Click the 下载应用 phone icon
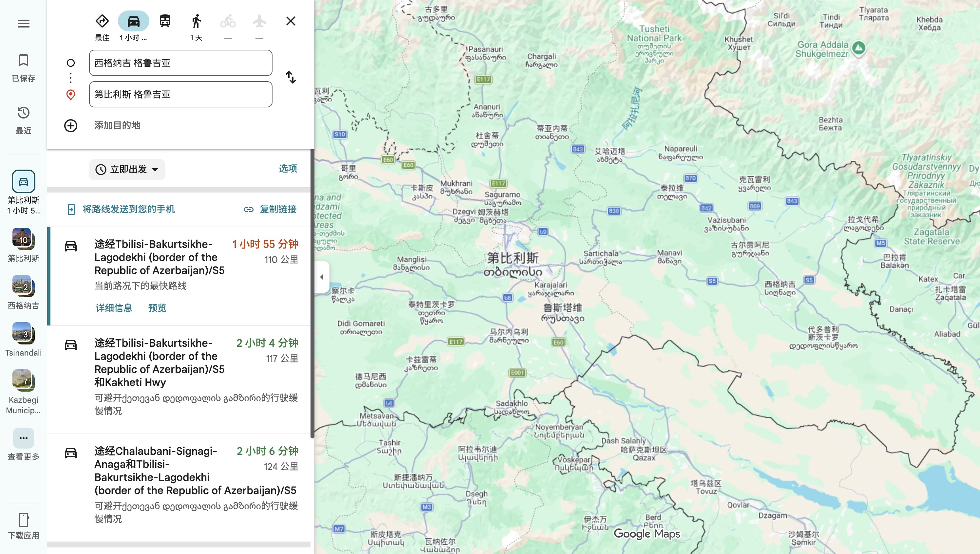 click(24, 520)
